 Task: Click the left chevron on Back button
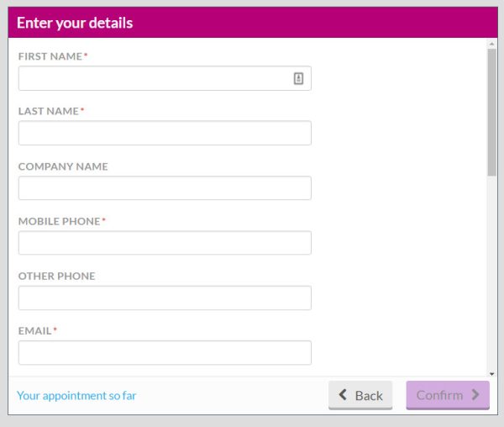(343, 395)
